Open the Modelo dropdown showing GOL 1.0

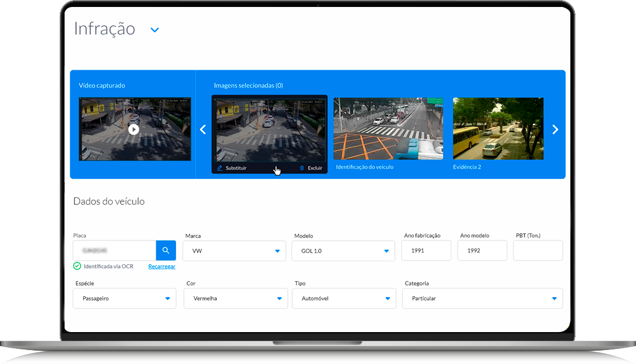[x=343, y=251]
